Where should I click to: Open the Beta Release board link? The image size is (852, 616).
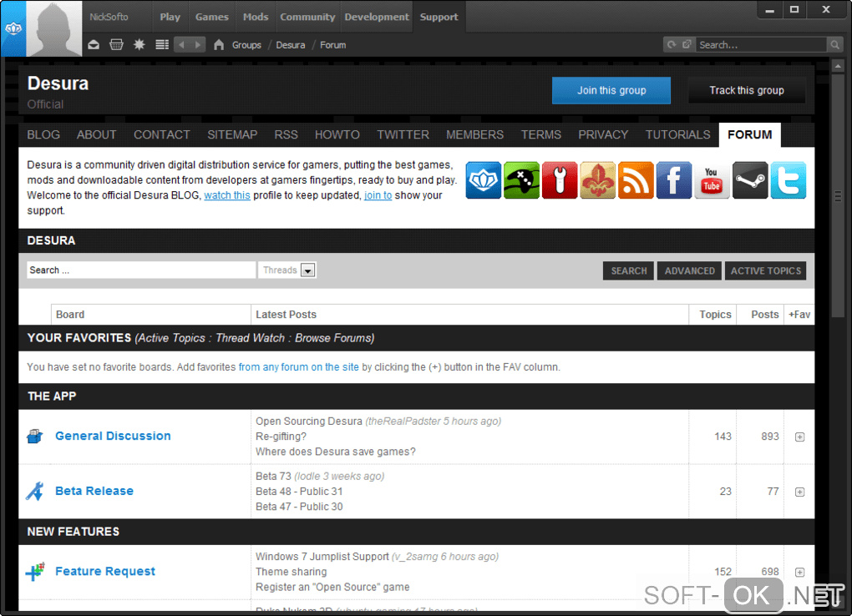[94, 491]
